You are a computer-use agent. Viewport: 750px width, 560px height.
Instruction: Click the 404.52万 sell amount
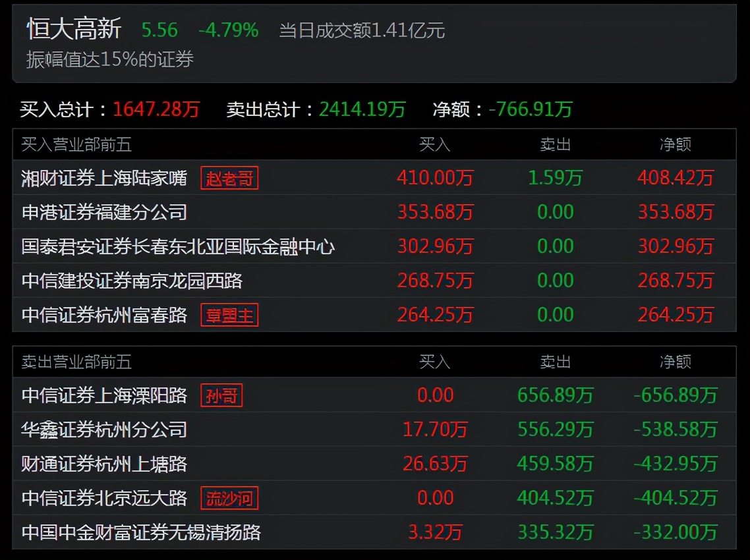(x=556, y=498)
